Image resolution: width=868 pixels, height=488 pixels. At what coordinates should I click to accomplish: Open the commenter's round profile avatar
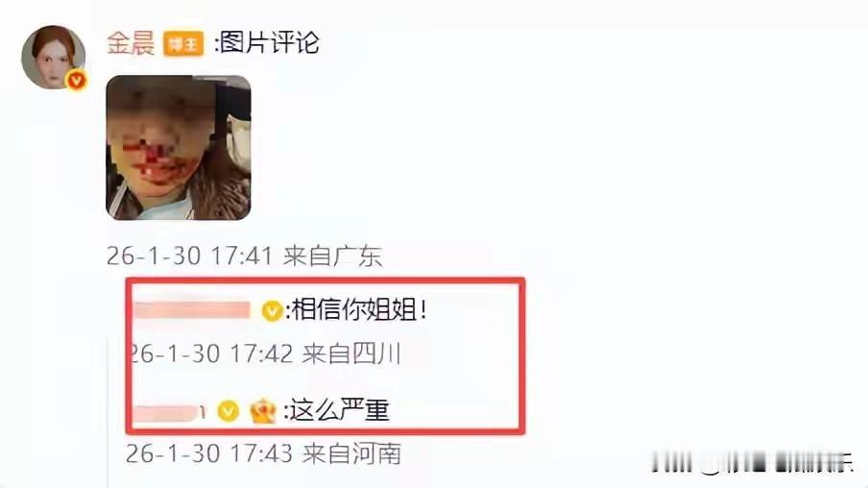tap(53, 57)
